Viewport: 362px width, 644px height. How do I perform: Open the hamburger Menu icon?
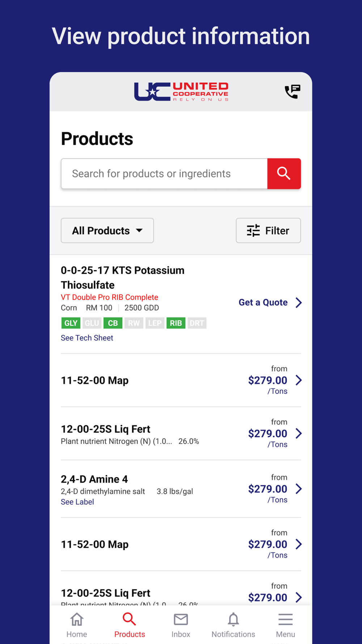[286, 619]
